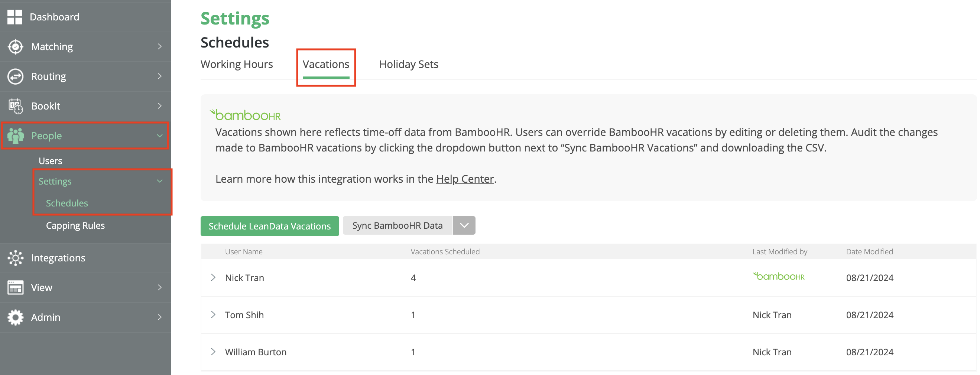Click the Sync BambooHR Data button
Image resolution: width=980 pixels, height=375 pixels.
(397, 226)
